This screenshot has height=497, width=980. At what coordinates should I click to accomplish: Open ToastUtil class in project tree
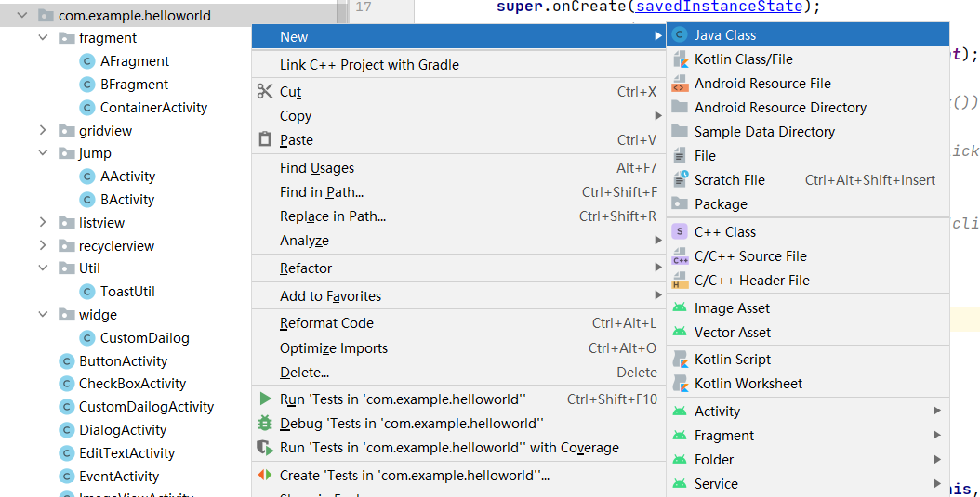(x=127, y=292)
